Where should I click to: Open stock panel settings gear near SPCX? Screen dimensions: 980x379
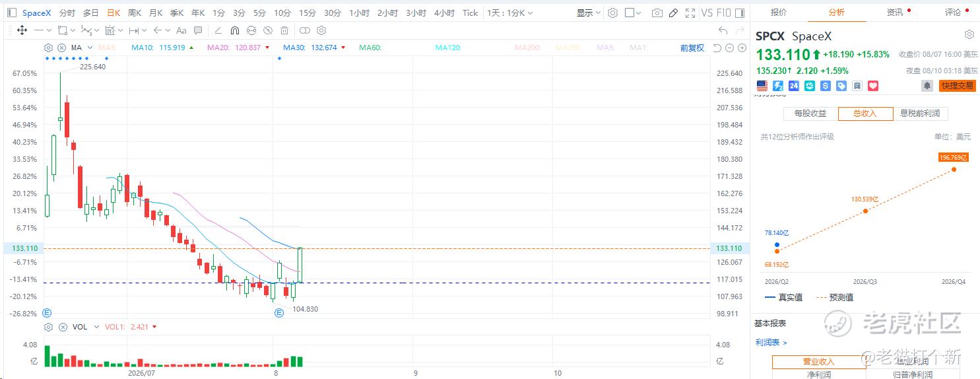[x=969, y=34]
